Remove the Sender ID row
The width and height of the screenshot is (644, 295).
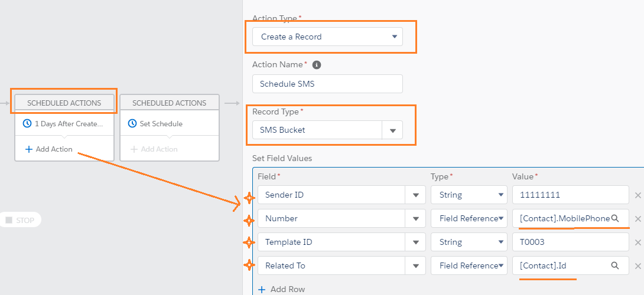[638, 195]
